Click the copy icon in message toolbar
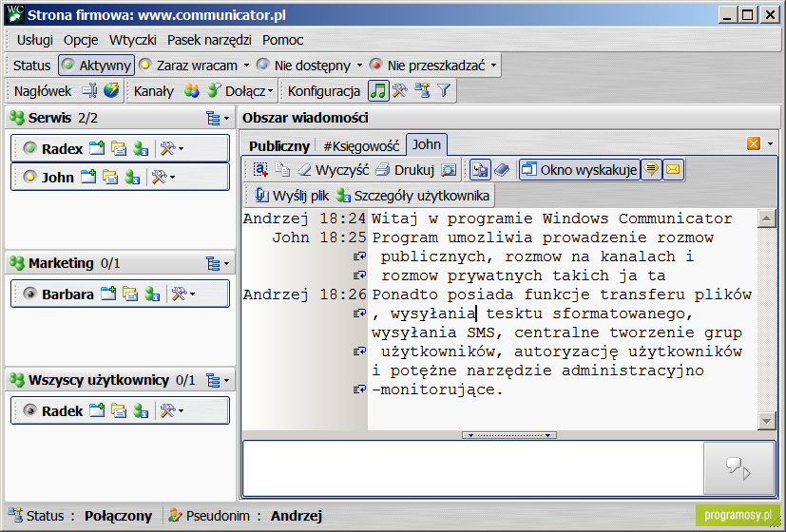 coord(282,170)
